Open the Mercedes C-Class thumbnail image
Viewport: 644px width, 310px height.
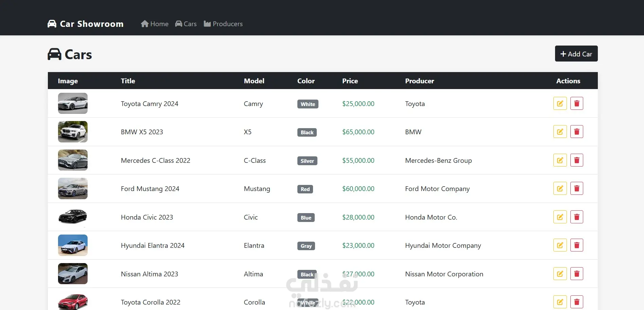click(x=73, y=160)
